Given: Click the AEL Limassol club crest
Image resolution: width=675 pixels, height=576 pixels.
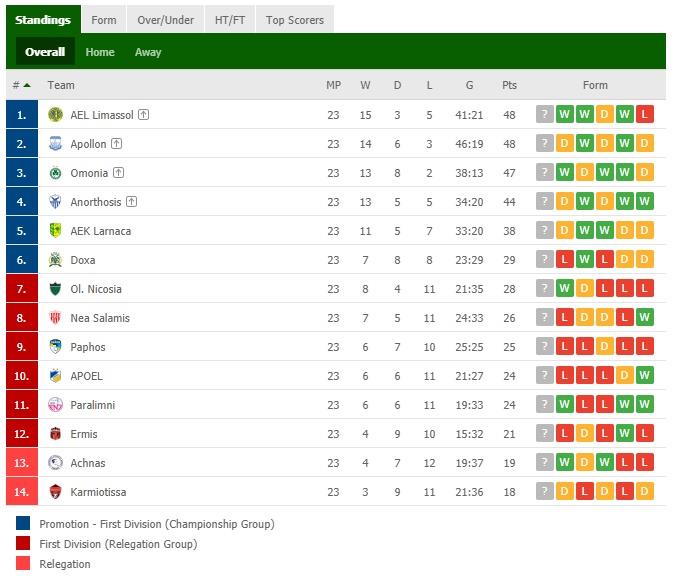Looking at the screenshot, I should pyautogui.click(x=55, y=115).
